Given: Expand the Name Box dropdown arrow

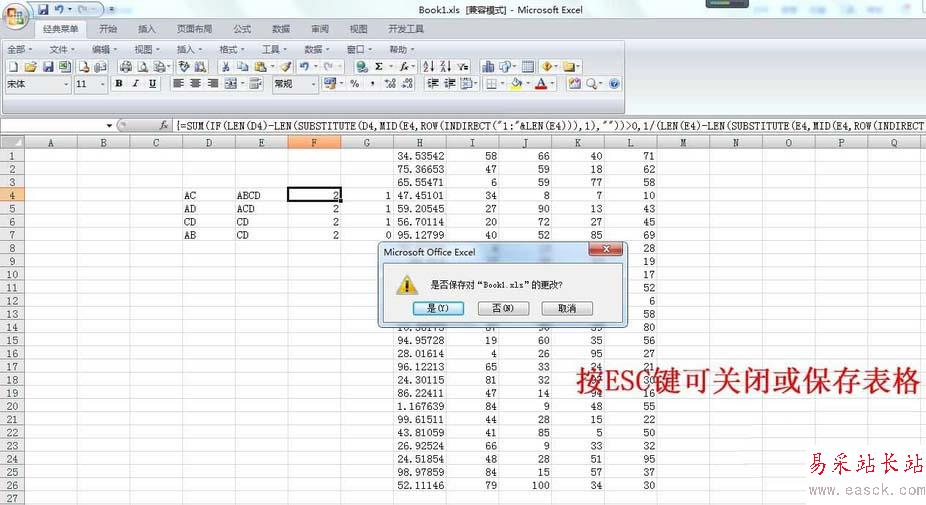Looking at the screenshot, I should coord(109,125).
